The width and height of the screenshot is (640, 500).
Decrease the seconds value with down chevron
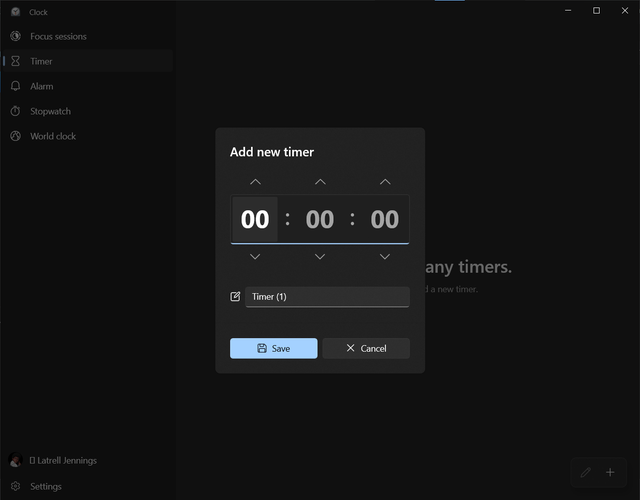385,256
